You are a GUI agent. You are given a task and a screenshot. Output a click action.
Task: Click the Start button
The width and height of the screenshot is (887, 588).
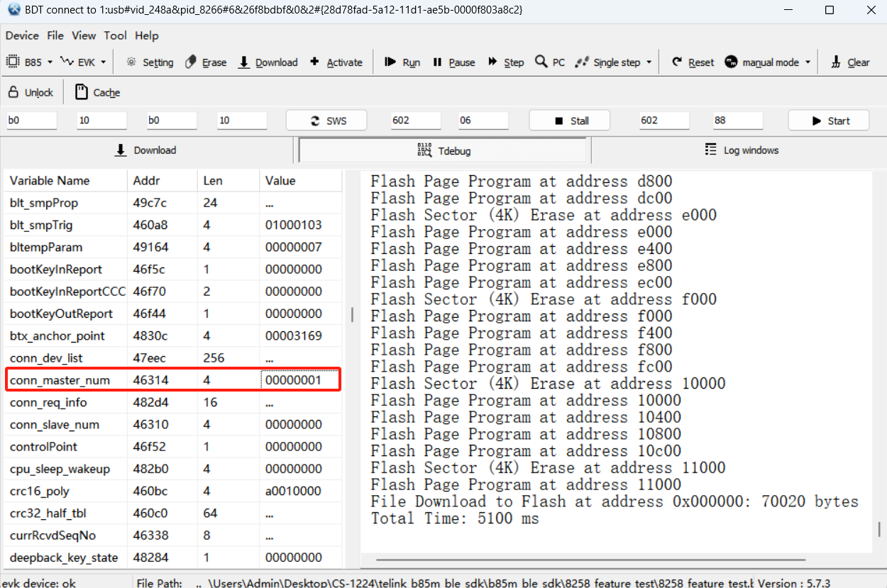click(829, 121)
